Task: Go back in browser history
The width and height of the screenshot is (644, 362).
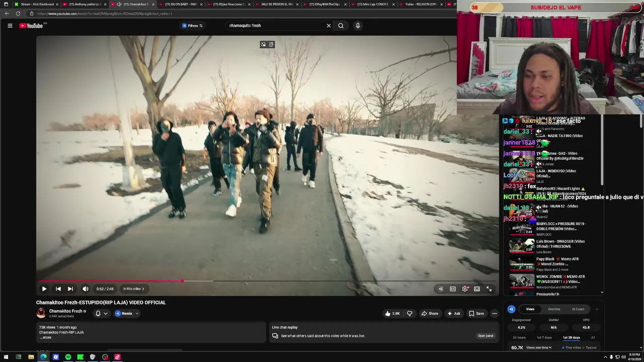Action: click(6, 14)
